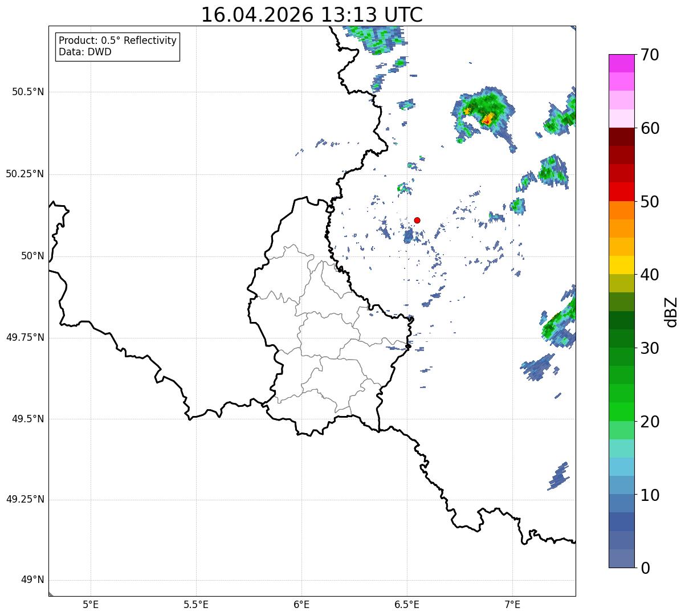Click the small blue echo near 49.3°N 7.2°E
Screen dimensions: 685x616
(558, 476)
